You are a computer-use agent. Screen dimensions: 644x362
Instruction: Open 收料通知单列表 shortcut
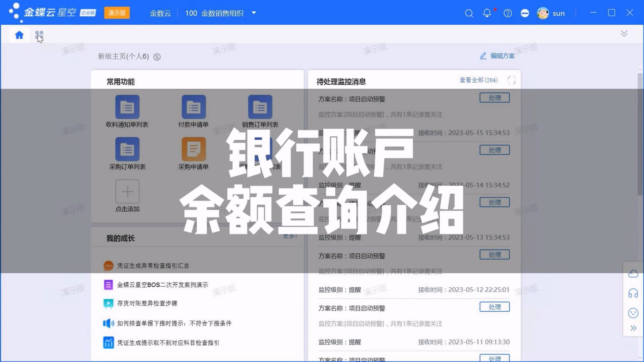[127, 112]
